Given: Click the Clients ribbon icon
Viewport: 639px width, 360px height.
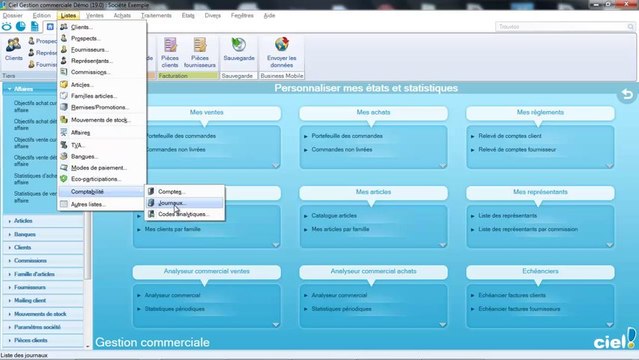Looking at the screenshot, I should coord(13,45).
